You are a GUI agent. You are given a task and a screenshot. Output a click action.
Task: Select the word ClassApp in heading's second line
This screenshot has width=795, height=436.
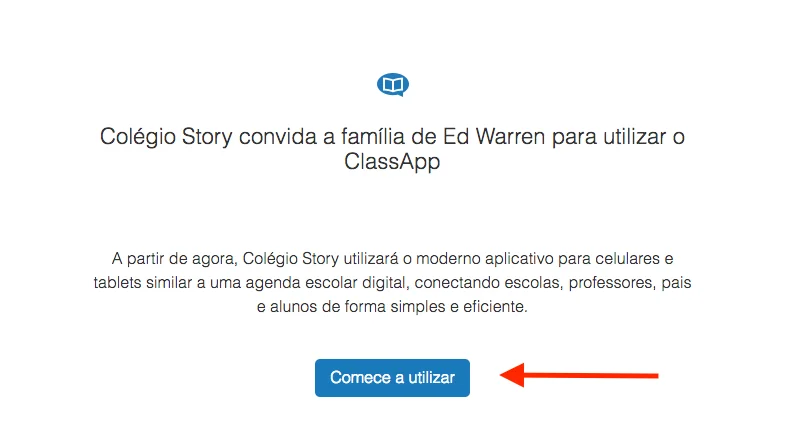pyautogui.click(x=392, y=162)
